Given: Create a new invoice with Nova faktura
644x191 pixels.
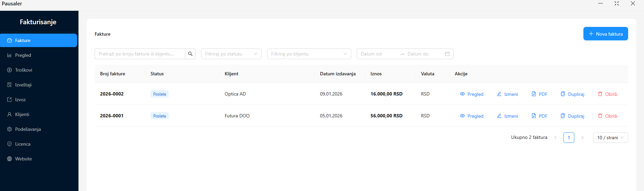Looking at the screenshot, I should point(605,34).
